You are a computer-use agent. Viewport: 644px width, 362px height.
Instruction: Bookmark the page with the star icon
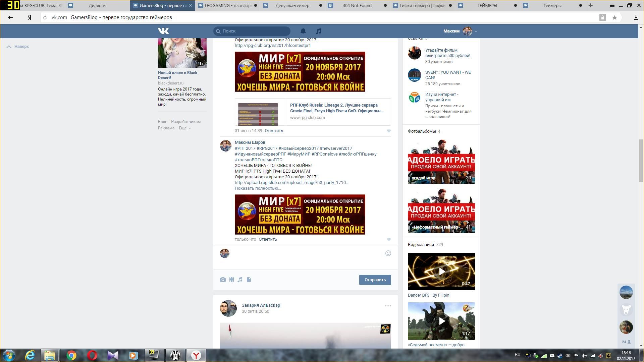(x=614, y=17)
